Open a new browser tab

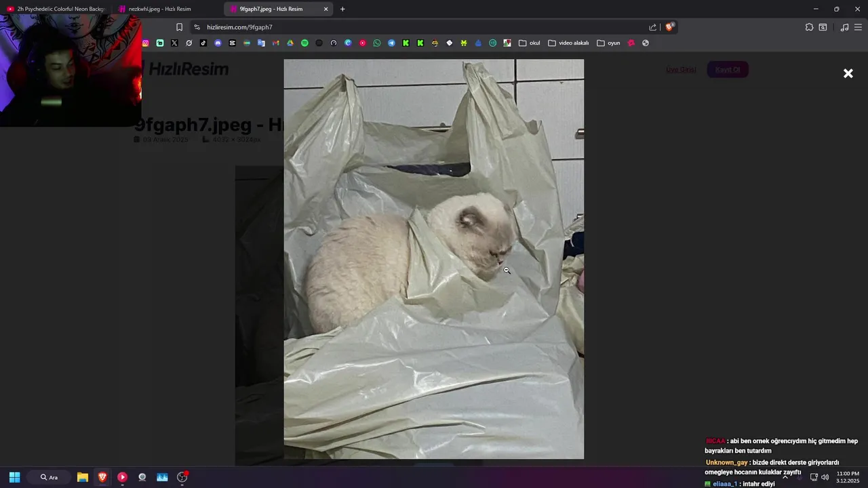(x=342, y=9)
